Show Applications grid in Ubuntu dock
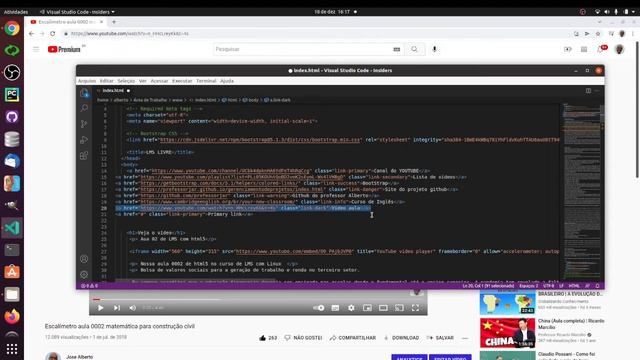This screenshot has width=640, height=360. click(12, 349)
